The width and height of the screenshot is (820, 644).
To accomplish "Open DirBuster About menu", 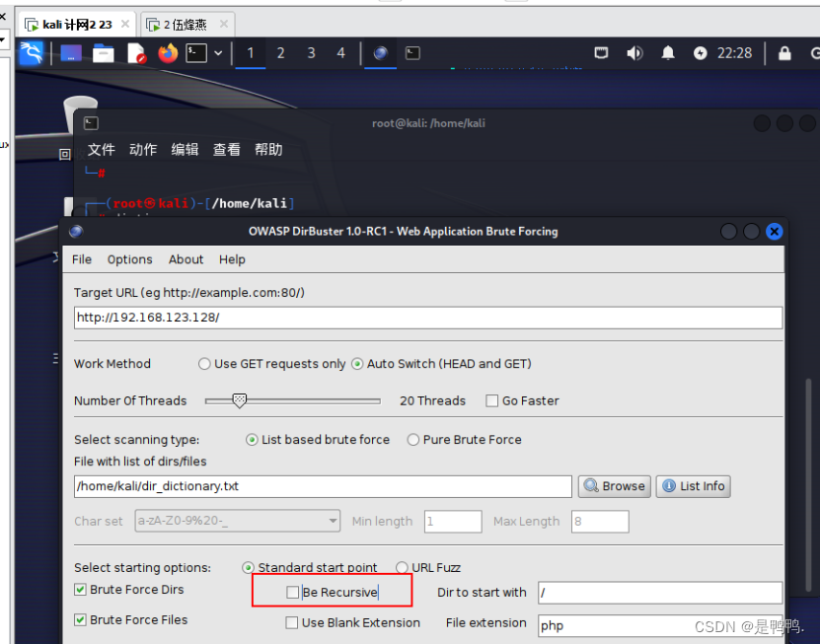I will pyautogui.click(x=186, y=259).
